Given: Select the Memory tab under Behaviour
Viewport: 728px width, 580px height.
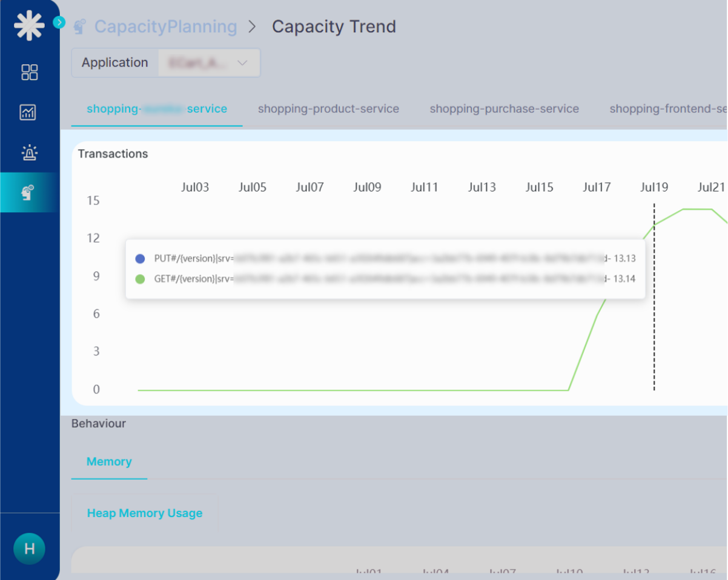Looking at the screenshot, I should (109, 462).
